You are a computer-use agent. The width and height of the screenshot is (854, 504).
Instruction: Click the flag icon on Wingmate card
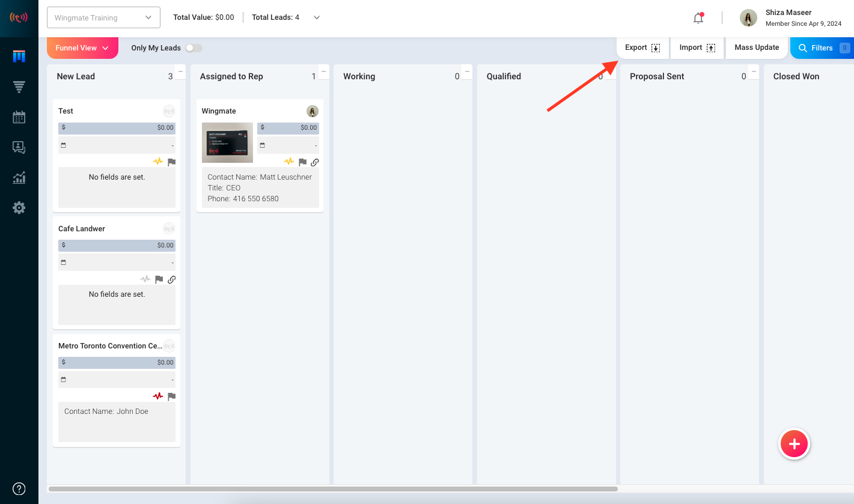point(302,162)
